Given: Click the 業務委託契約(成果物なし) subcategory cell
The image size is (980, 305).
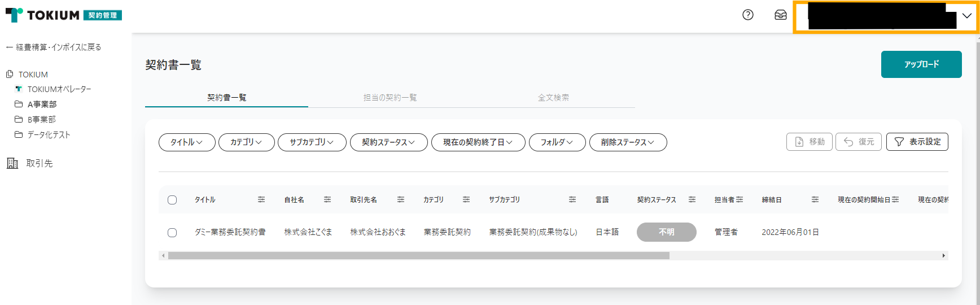Looking at the screenshot, I should click(533, 232).
